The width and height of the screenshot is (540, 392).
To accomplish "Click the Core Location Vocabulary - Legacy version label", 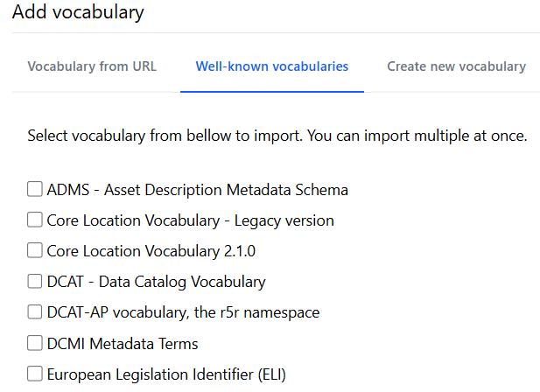I will [x=190, y=220].
